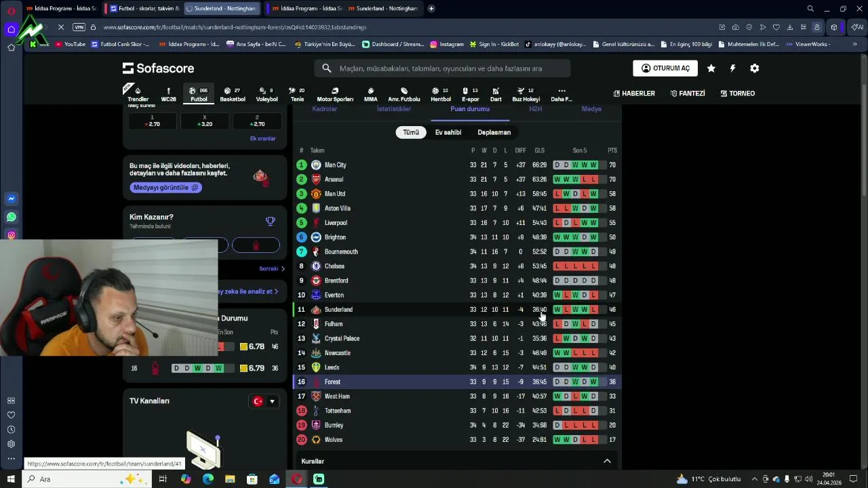The width and height of the screenshot is (868, 488).
Task: Open Daha F... more sports dropdown
Action: (x=561, y=94)
